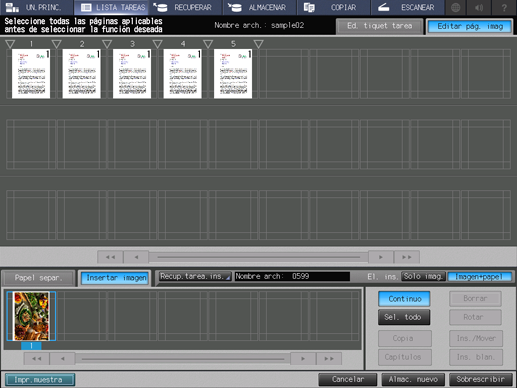Click the Impr.muestra button
The image size is (517, 388).
40,380
